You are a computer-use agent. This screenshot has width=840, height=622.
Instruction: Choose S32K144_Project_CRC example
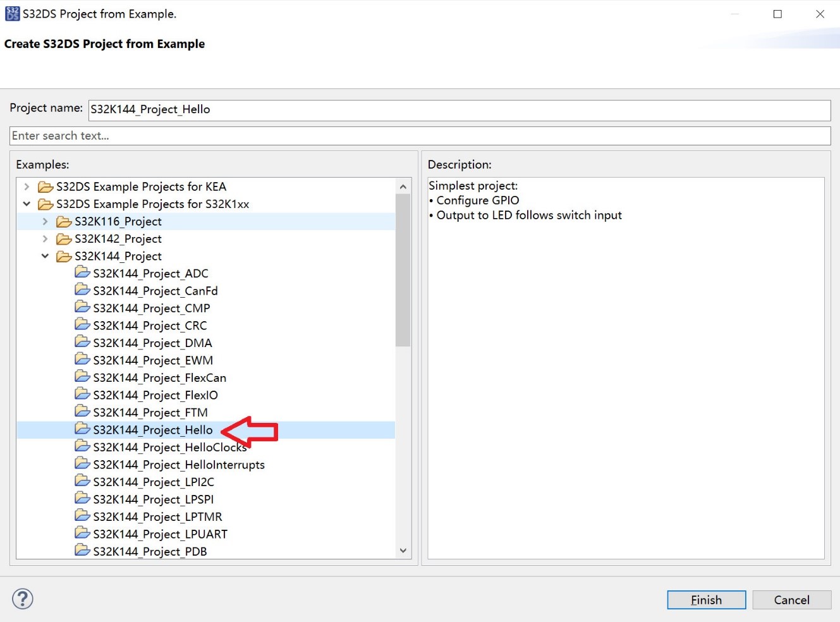tap(150, 326)
